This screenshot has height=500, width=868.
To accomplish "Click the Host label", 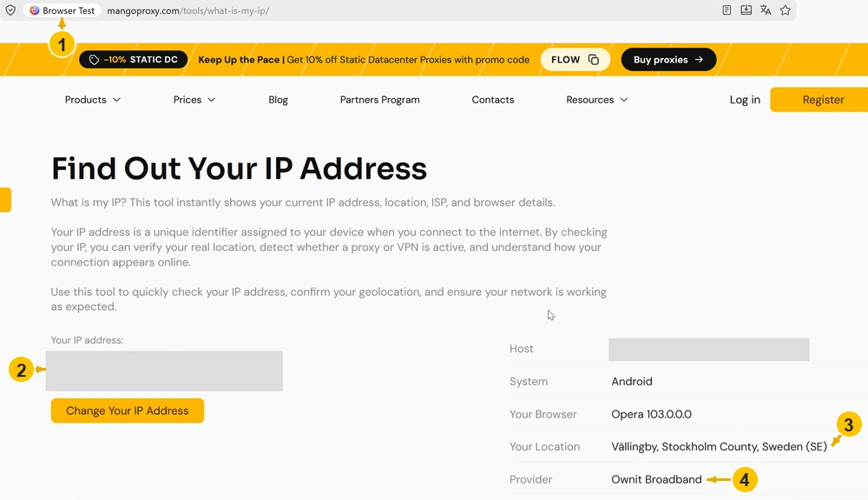I will click(521, 348).
